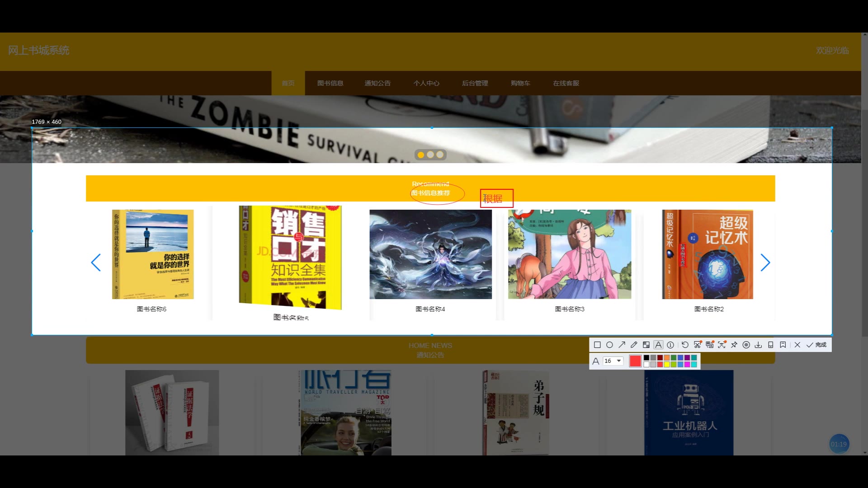Image resolution: width=868 pixels, height=488 pixels.
Task: Select the mosaic blur tool
Action: point(646,345)
